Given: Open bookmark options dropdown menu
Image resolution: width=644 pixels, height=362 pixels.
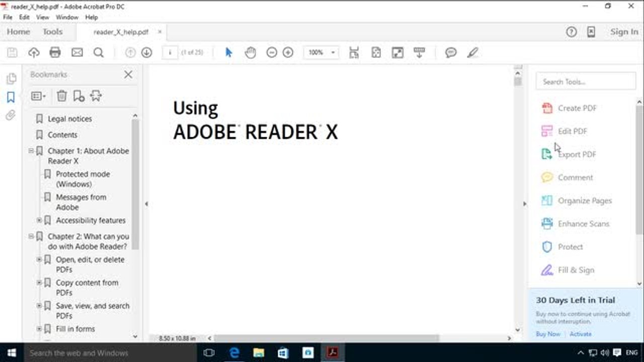Looking at the screenshot, I should pyautogui.click(x=38, y=96).
